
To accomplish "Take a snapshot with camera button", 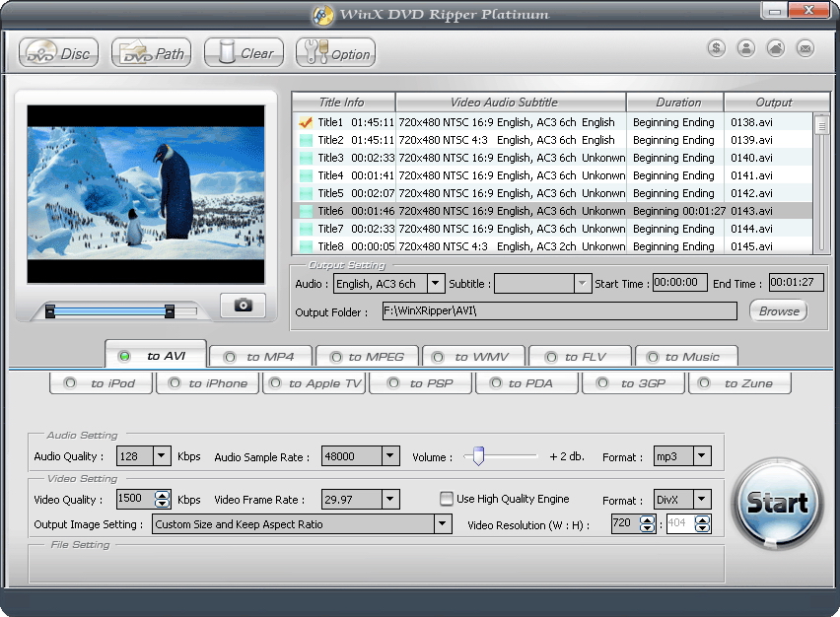I will [x=243, y=306].
